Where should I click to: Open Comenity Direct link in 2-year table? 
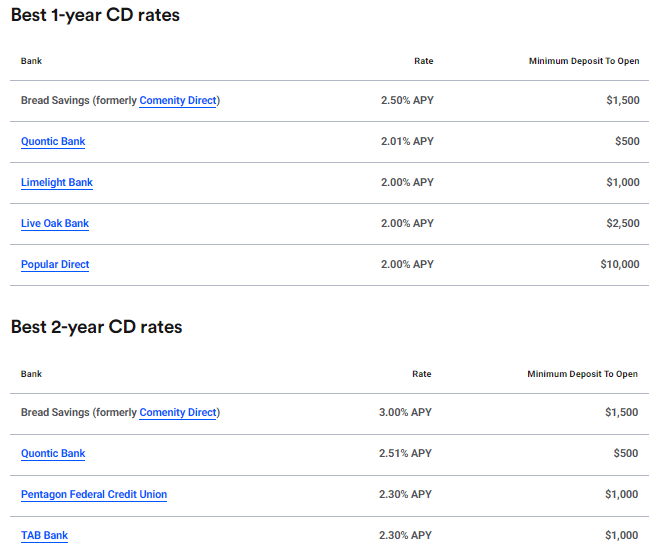point(178,413)
